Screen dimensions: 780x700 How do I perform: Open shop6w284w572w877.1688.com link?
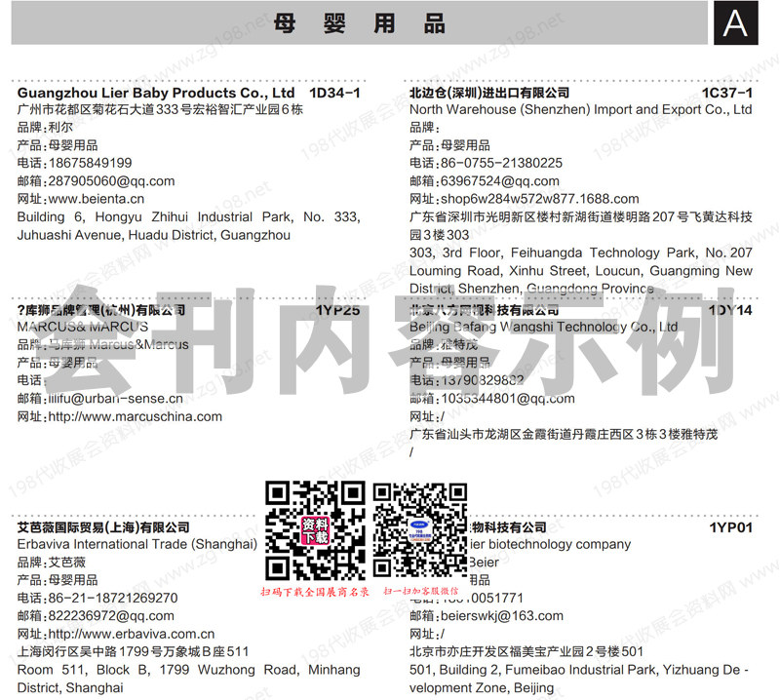click(540, 199)
